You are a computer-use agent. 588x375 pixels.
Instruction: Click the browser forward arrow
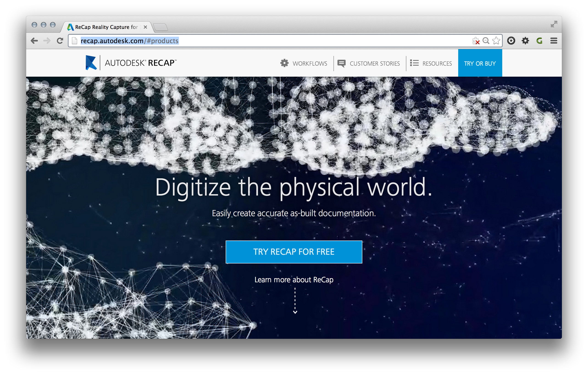(47, 41)
